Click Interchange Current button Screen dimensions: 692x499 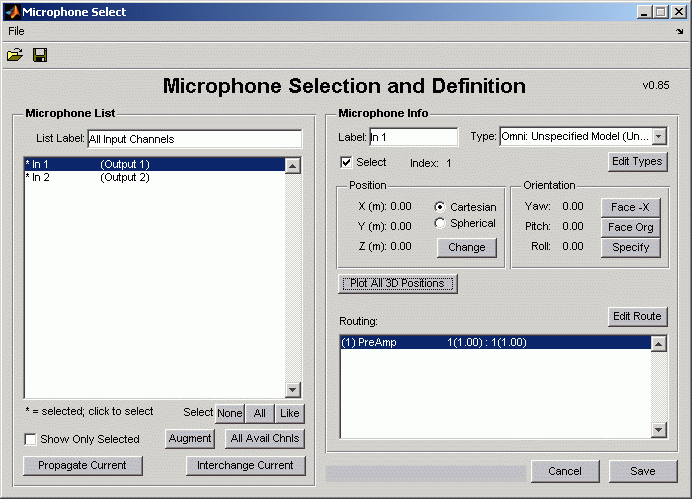(x=245, y=465)
